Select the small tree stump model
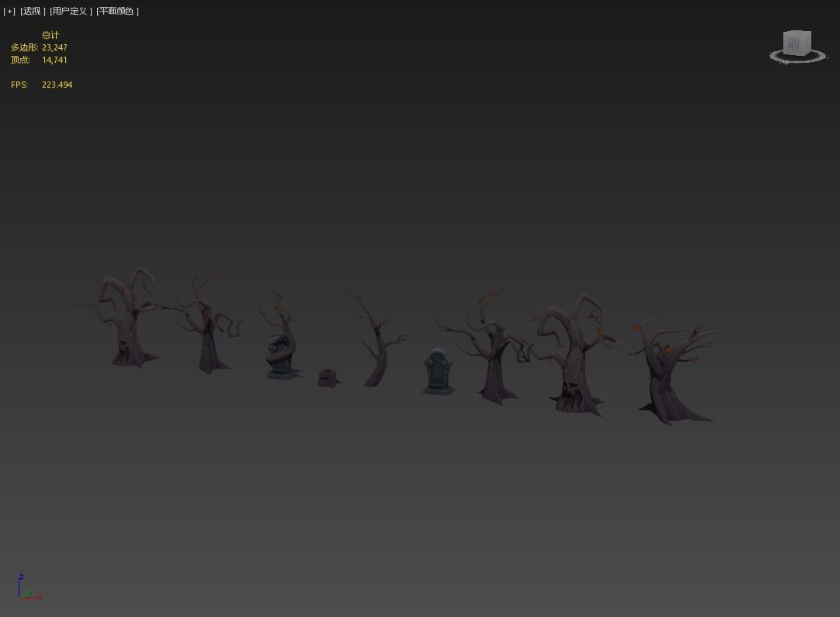Image resolution: width=840 pixels, height=617 pixels. [x=328, y=378]
